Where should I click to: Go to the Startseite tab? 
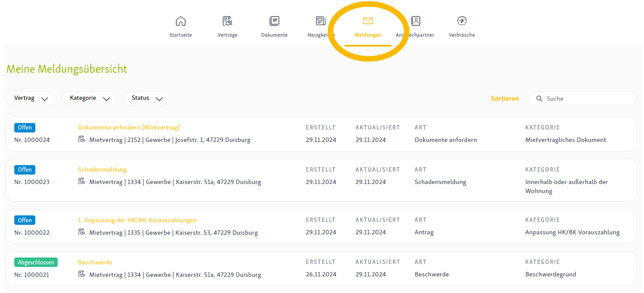coord(180,35)
